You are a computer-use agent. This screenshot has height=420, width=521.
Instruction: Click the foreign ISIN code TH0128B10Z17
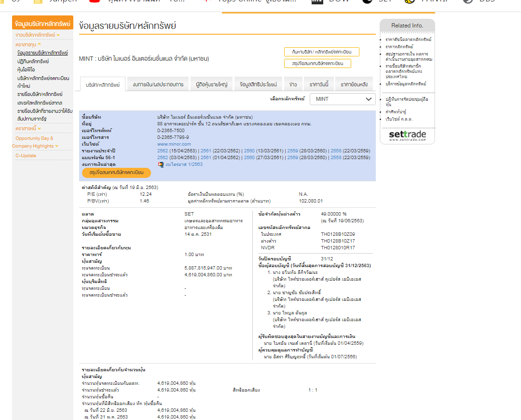coord(338,241)
